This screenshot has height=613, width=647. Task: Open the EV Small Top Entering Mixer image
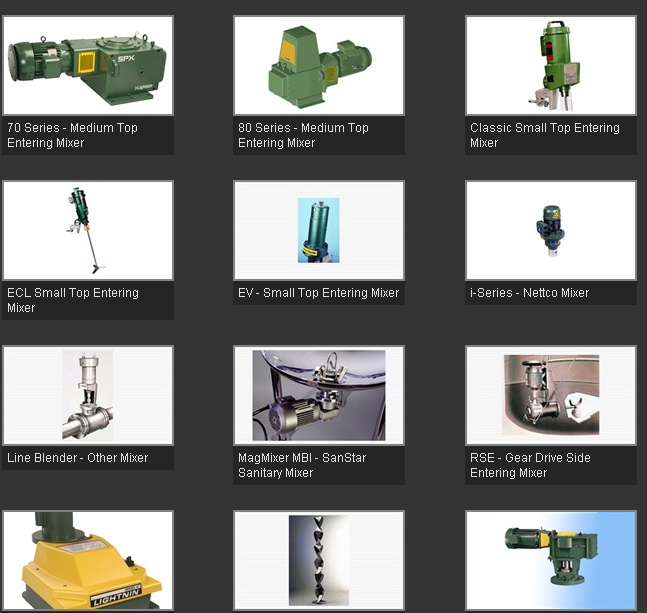pos(319,230)
